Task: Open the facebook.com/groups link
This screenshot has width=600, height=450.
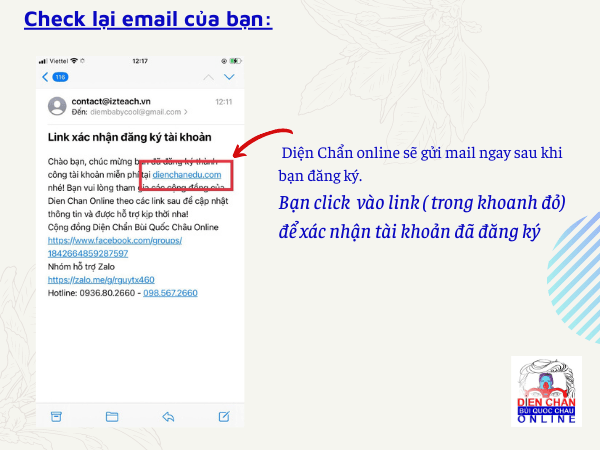Action: click(115, 240)
